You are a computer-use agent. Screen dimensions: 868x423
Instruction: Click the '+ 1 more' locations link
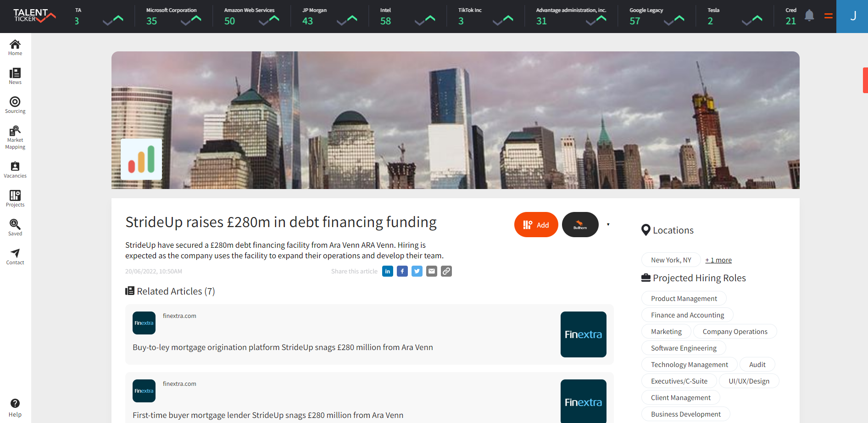718,260
